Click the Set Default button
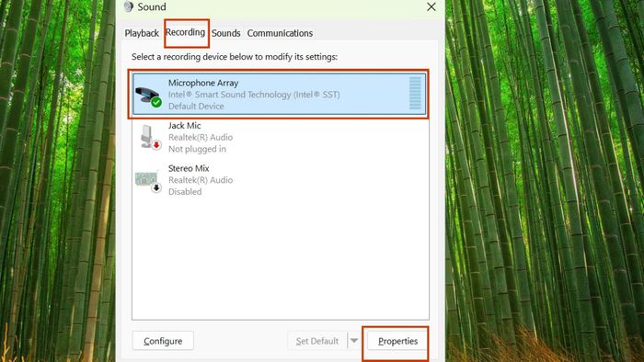Screen dimensions: 644x362 [x=317, y=341]
